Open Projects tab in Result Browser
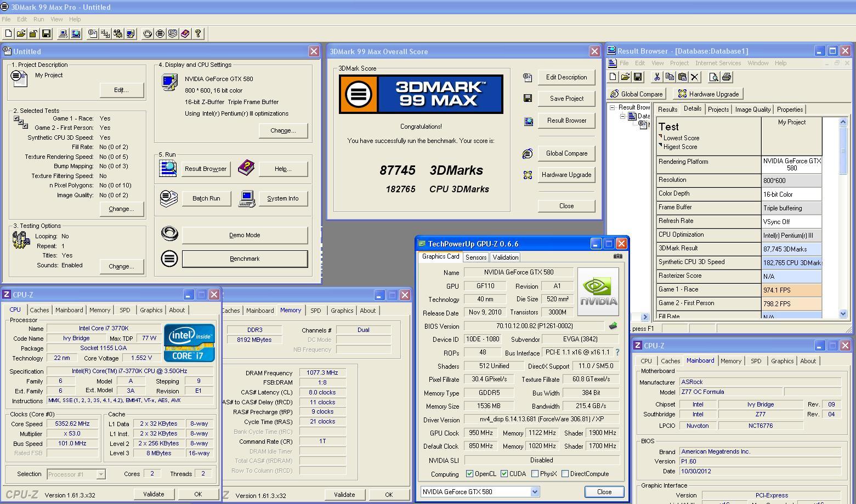856x504 pixels. [718, 110]
